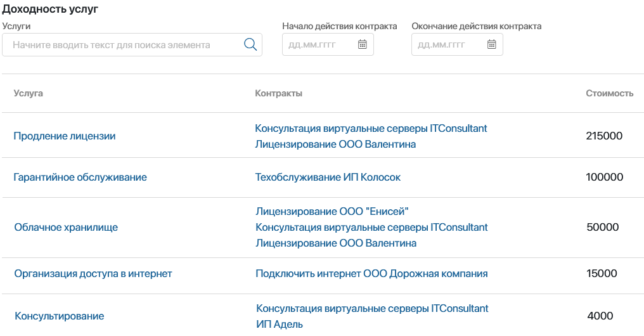This screenshot has width=644, height=336.
Task: Open service Консультирование
Action: (59, 316)
